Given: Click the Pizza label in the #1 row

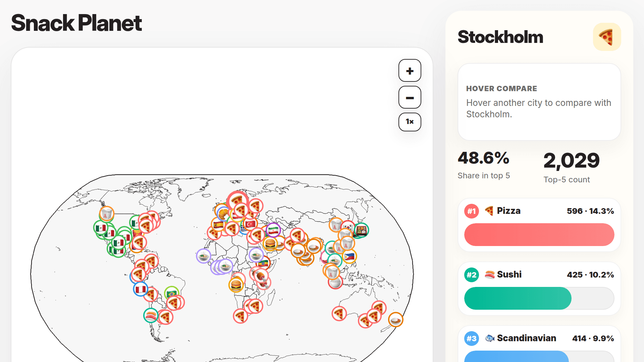Looking at the screenshot, I should 508,211.
